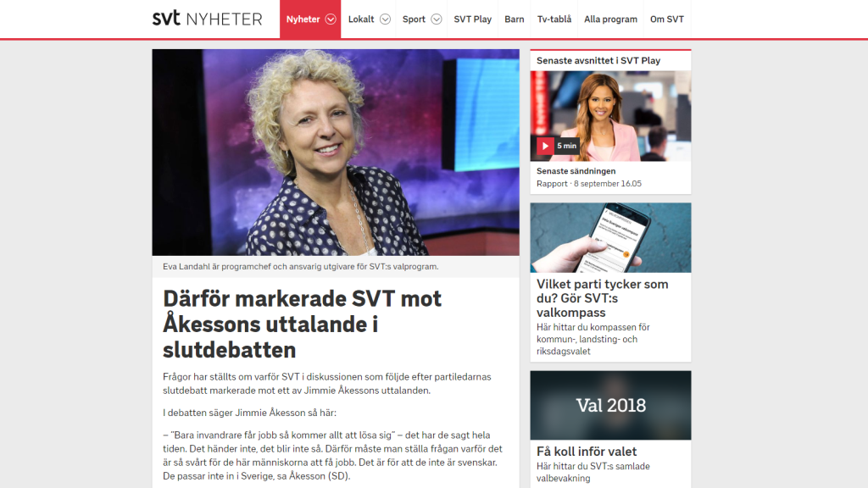Viewport: 868px width, 488px height.
Task: Open the Senaste sändningen link
Action: pos(576,171)
